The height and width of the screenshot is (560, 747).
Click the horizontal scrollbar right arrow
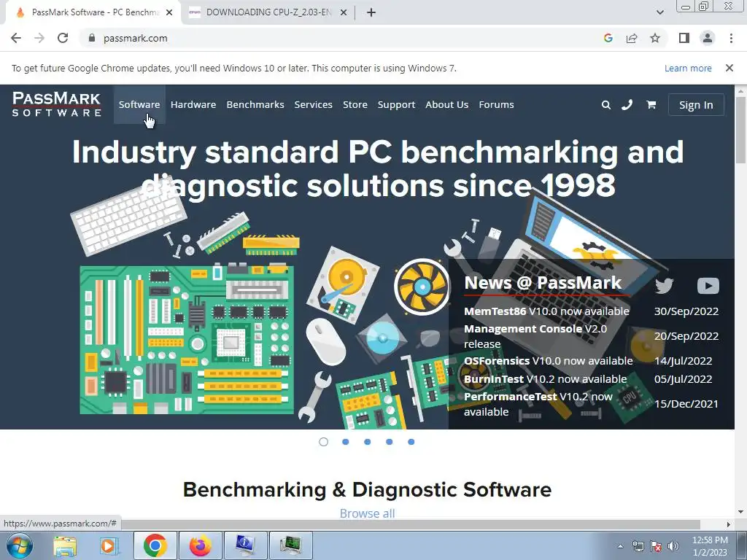point(728,524)
